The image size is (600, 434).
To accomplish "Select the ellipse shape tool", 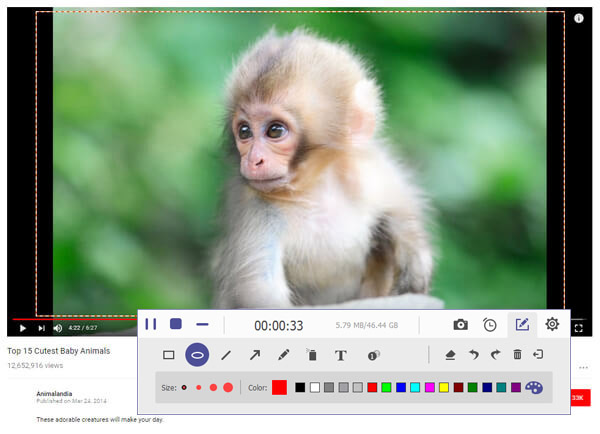I will coord(197,355).
